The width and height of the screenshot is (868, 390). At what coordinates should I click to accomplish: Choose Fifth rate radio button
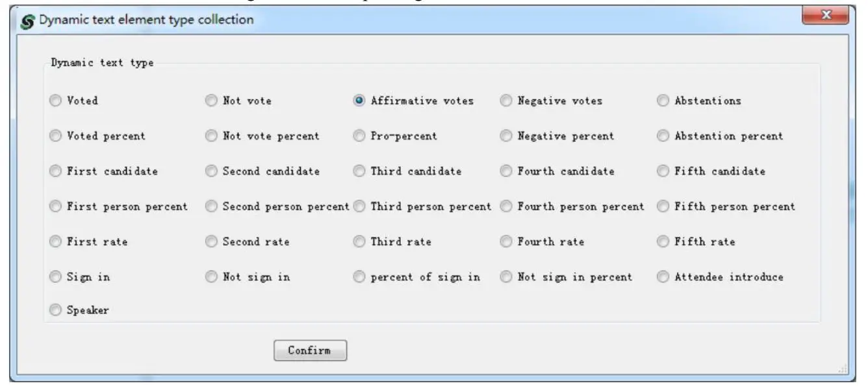click(x=663, y=241)
